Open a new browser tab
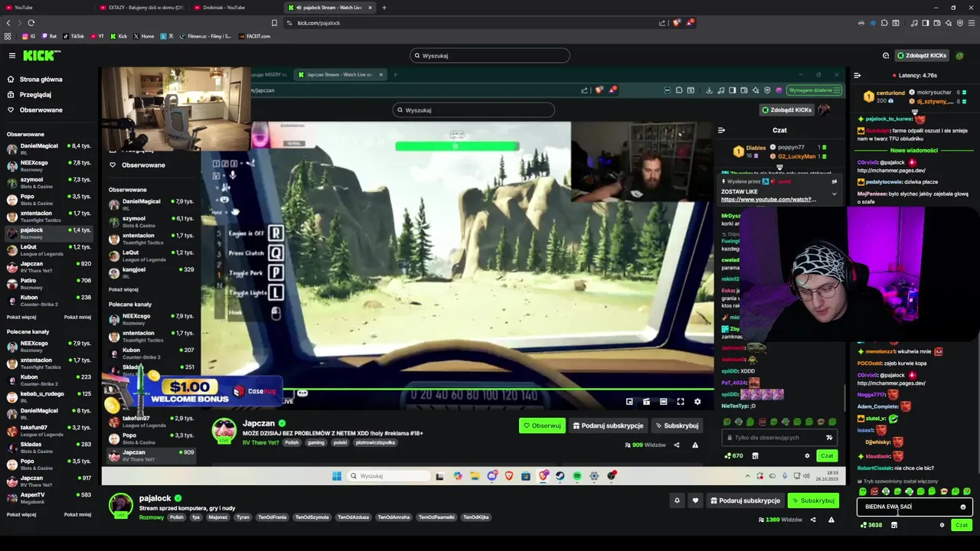The image size is (980, 551). [384, 8]
